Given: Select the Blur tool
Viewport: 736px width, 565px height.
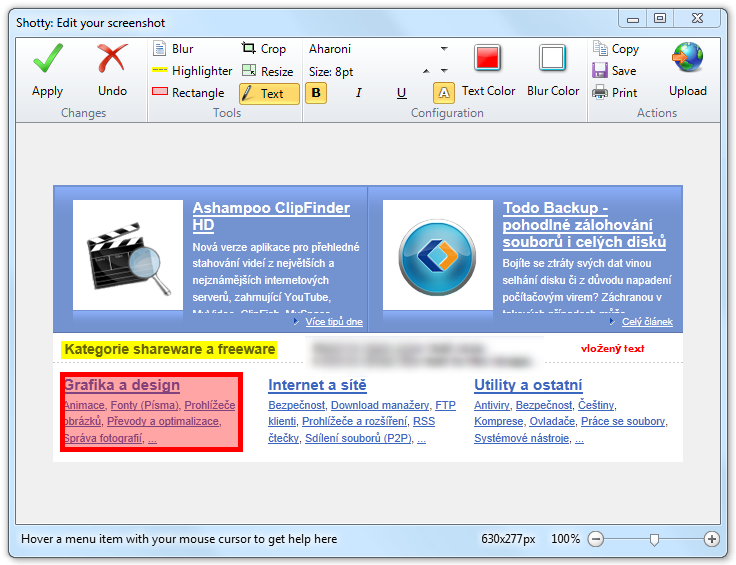Looking at the screenshot, I should pos(173,49).
